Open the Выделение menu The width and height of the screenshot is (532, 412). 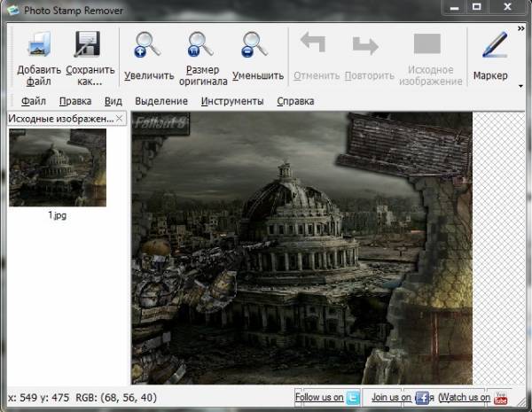(161, 101)
